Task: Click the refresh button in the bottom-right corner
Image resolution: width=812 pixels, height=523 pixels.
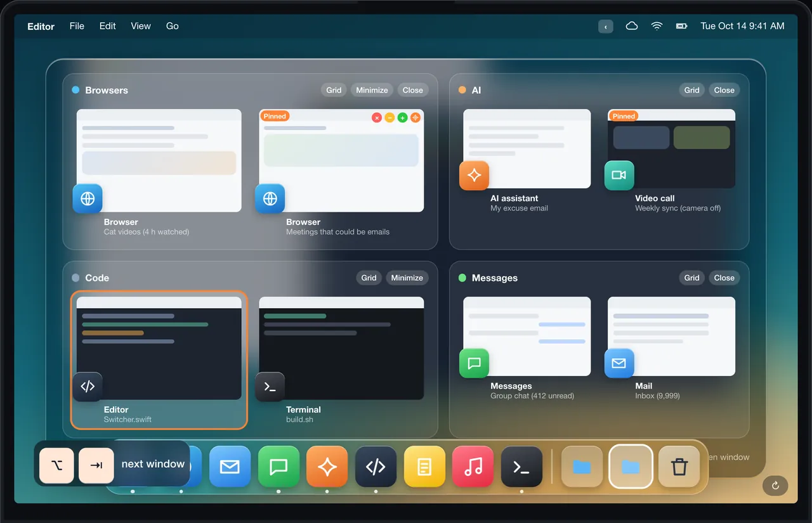Action: point(775,486)
